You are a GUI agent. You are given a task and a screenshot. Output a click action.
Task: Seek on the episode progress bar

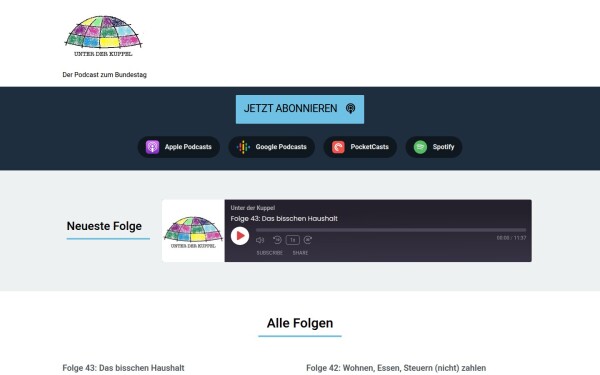tap(391, 230)
